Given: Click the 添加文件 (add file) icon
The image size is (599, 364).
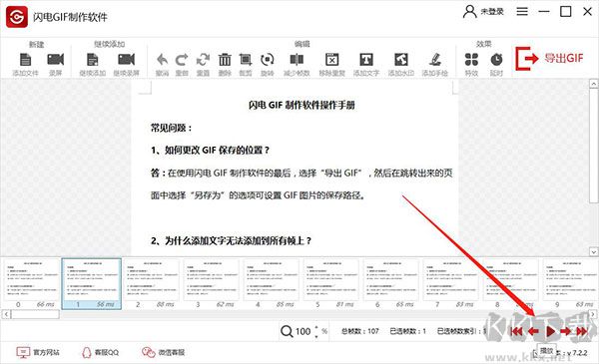Looking at the screenshot, I should click(x=25, y=60).
